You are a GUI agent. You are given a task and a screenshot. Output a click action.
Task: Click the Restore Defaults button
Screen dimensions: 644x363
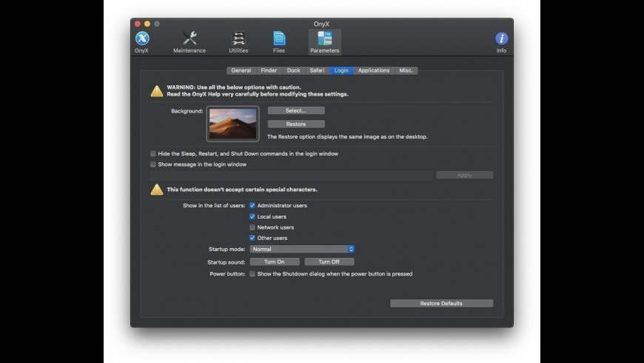click(441, 303)
